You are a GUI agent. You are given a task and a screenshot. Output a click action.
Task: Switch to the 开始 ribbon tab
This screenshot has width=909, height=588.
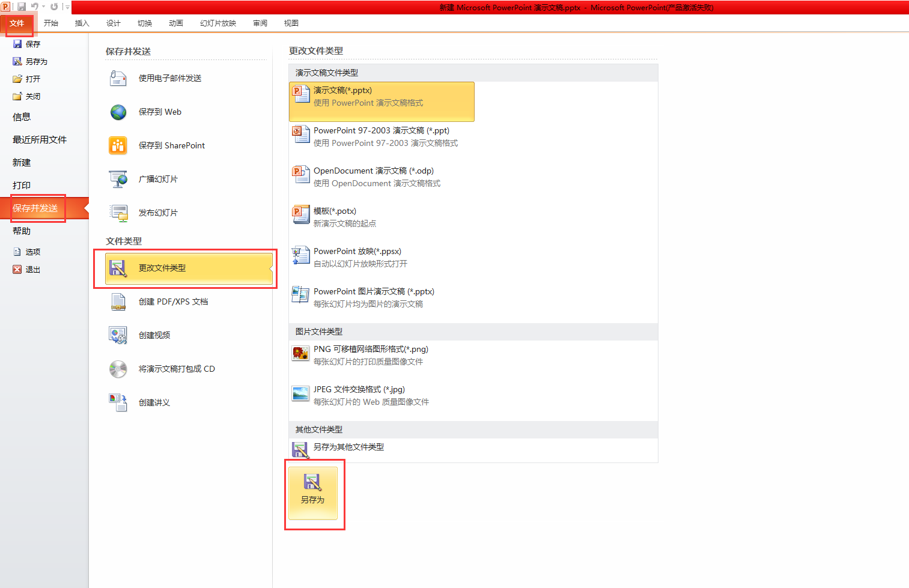(51, 23)
